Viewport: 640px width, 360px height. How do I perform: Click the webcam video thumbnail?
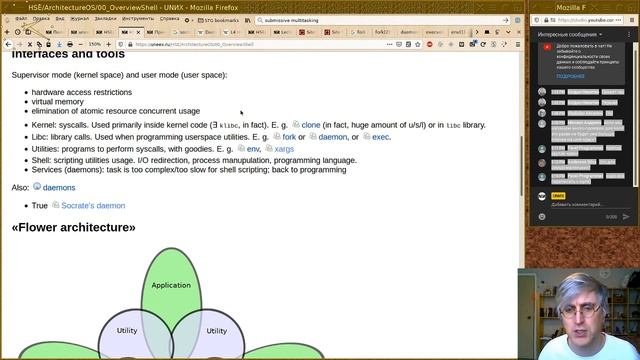pos(579,314)
